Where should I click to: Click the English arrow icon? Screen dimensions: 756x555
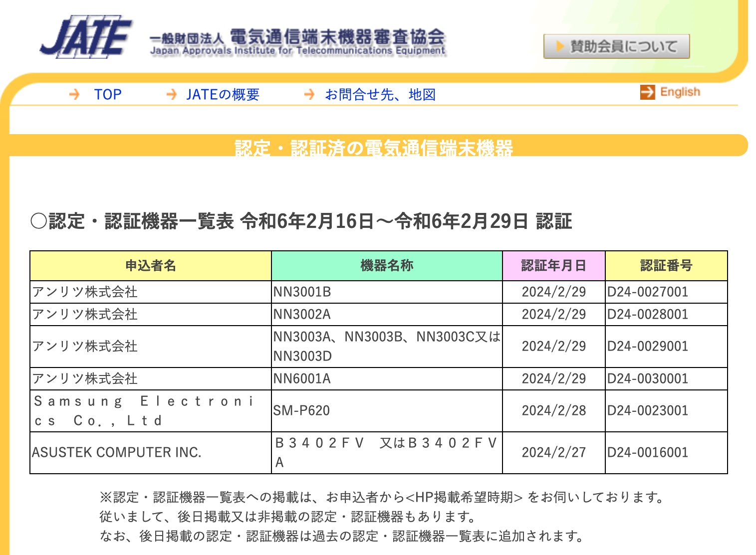point(648,92)
